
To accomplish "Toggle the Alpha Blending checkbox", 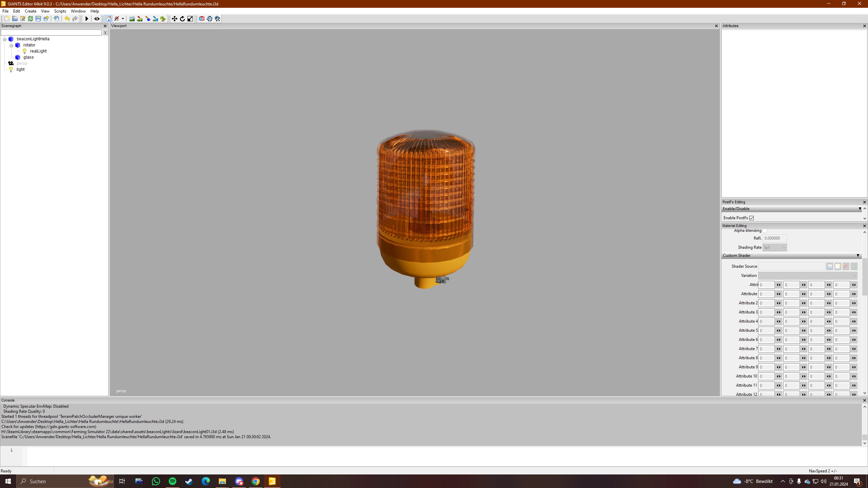I will (x=765, y=231).
